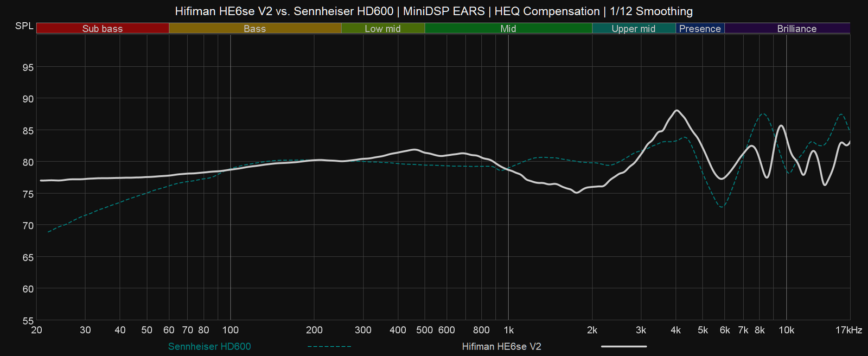868x356 pixels.
Task: Click the 100 Hz x-axis label
Action: [231, 330]
